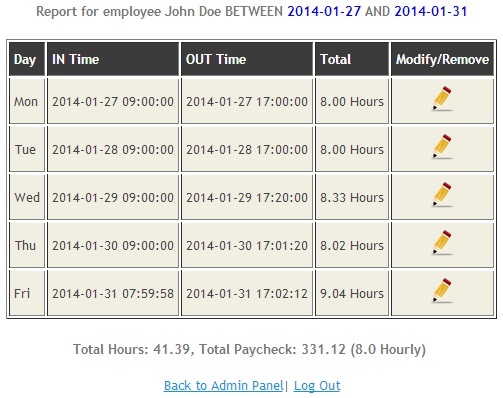
Task: Select the IN Time column header
Action: click(113, 59)
